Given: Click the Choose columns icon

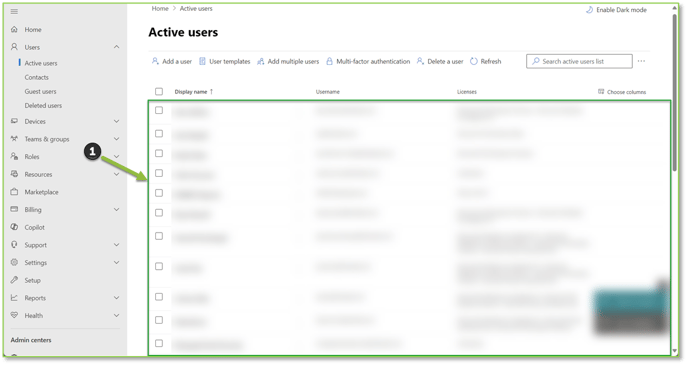Looking at the screenshot, I should [601, 92].
